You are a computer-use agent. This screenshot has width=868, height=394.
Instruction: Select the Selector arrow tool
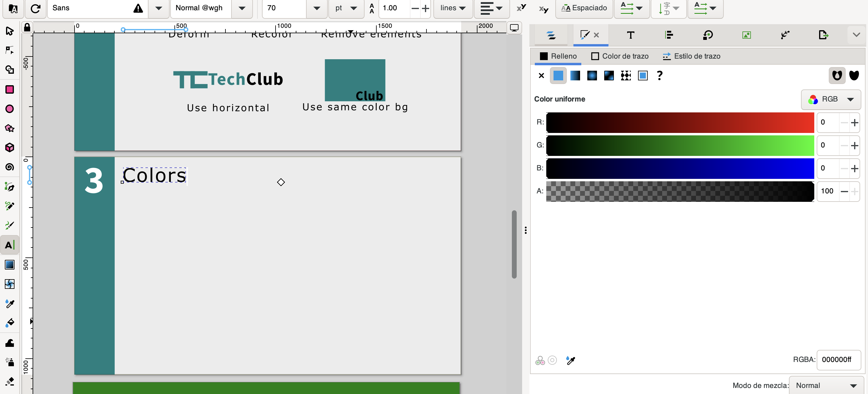tap(9, 31)
